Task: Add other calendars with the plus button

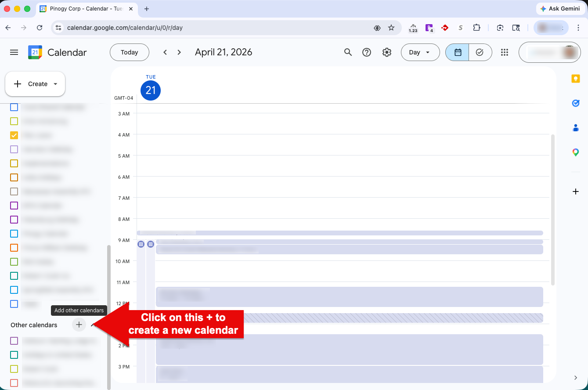Action: (79, 325)
